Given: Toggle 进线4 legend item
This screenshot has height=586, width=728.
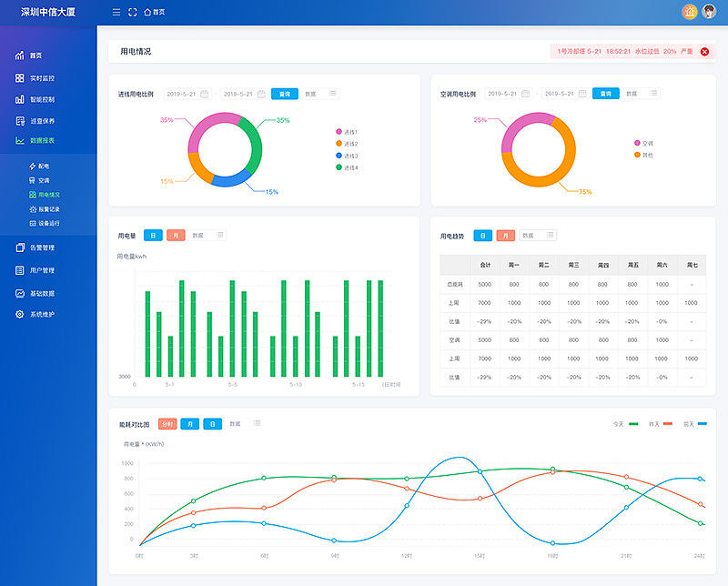Looking at the screenshot, I should tap(347, 167).
